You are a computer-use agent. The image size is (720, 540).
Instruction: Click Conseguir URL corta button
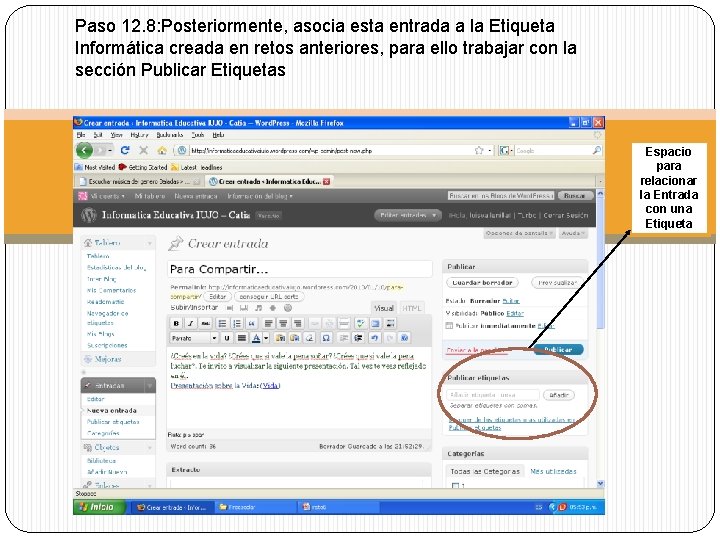click(x=269, y=297)
